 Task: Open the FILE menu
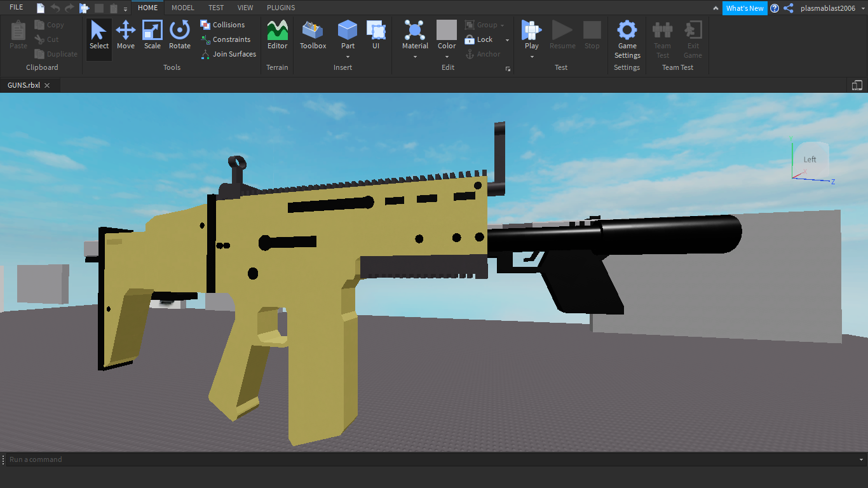point(17,8)
